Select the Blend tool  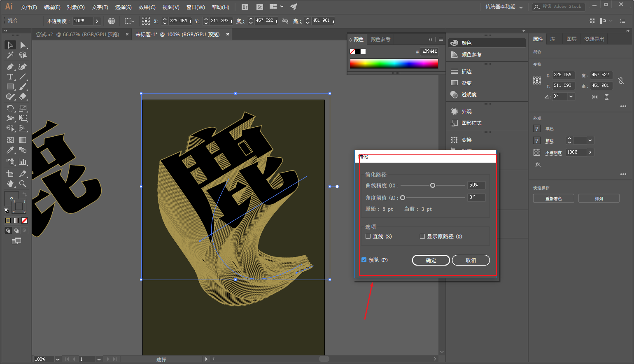click(23, 150)
